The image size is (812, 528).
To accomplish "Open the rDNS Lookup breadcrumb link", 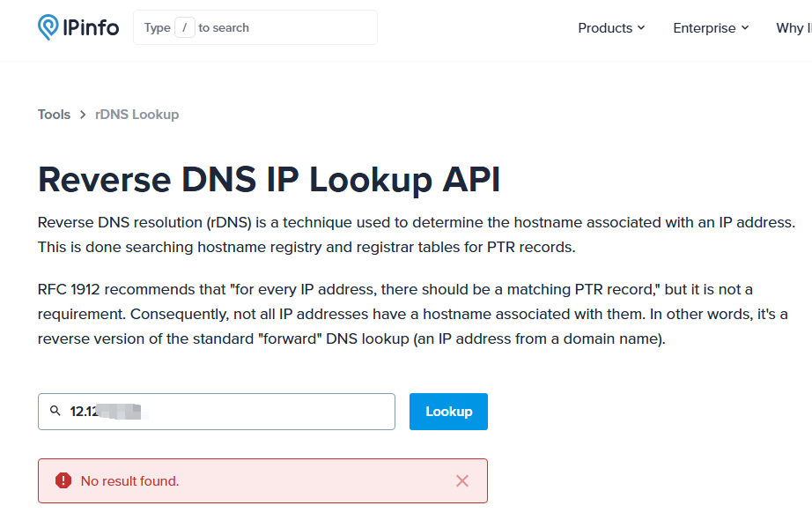I will click(x=137, y=115).
